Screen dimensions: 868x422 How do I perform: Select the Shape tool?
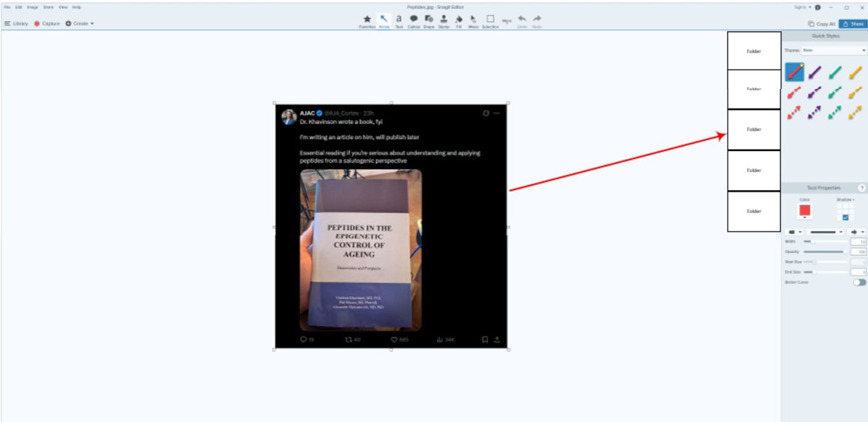[428, 20]
